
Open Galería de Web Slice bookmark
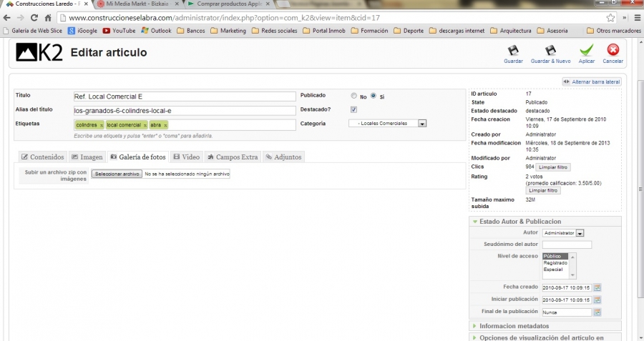tap(32, 31)
